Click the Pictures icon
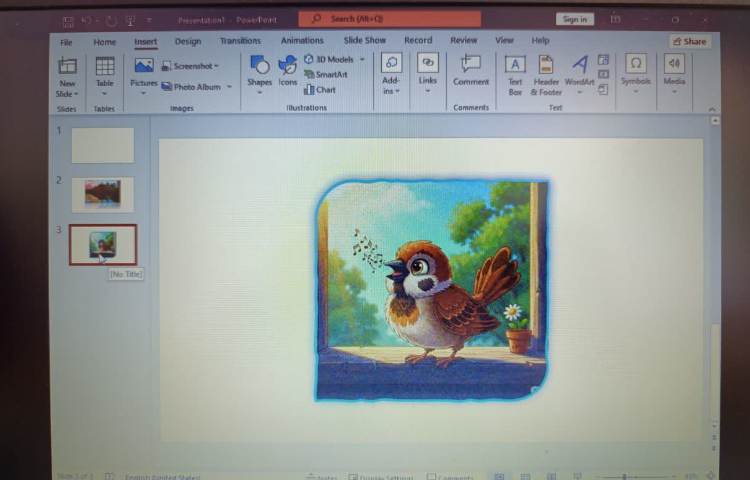 [x=144, y=68]
